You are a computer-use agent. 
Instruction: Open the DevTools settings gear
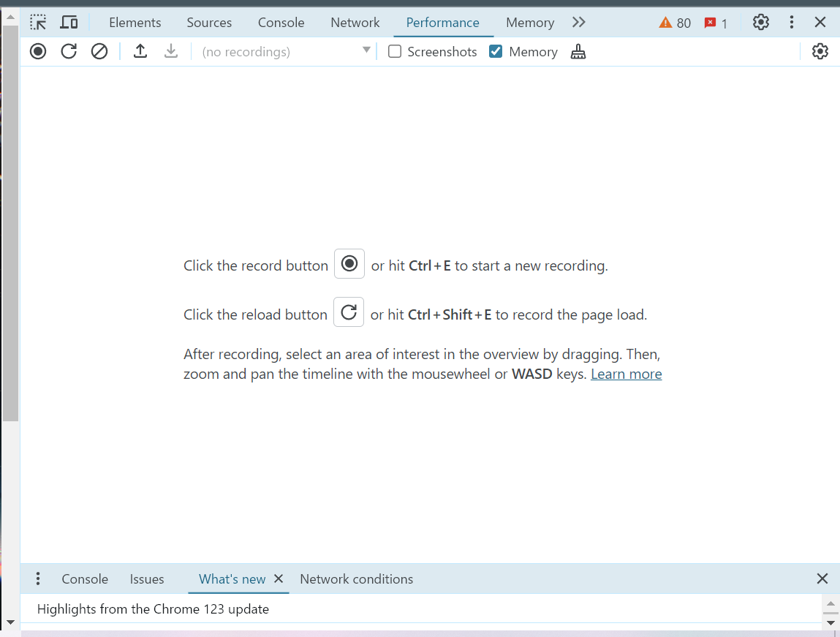[761, 23]
